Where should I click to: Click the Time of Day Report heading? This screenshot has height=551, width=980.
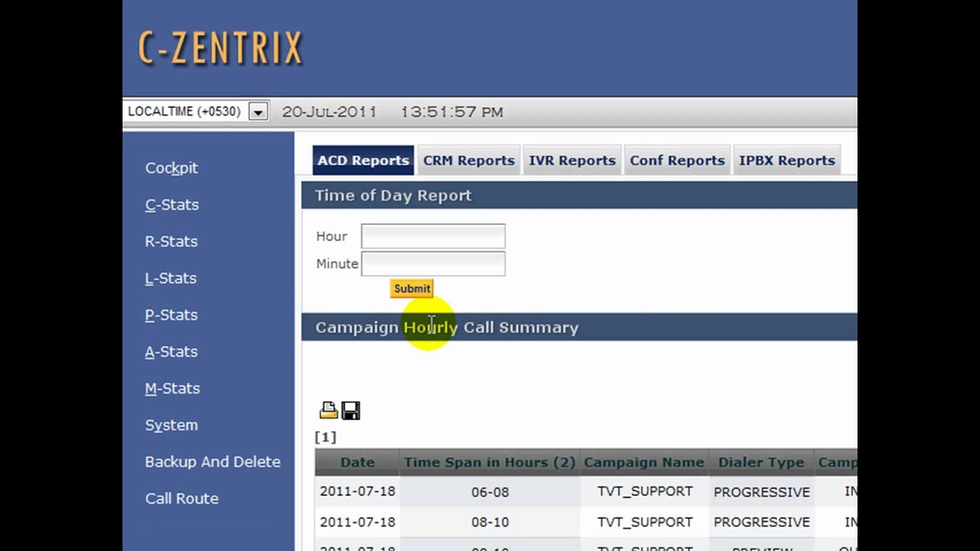click(x=394, y=195)
